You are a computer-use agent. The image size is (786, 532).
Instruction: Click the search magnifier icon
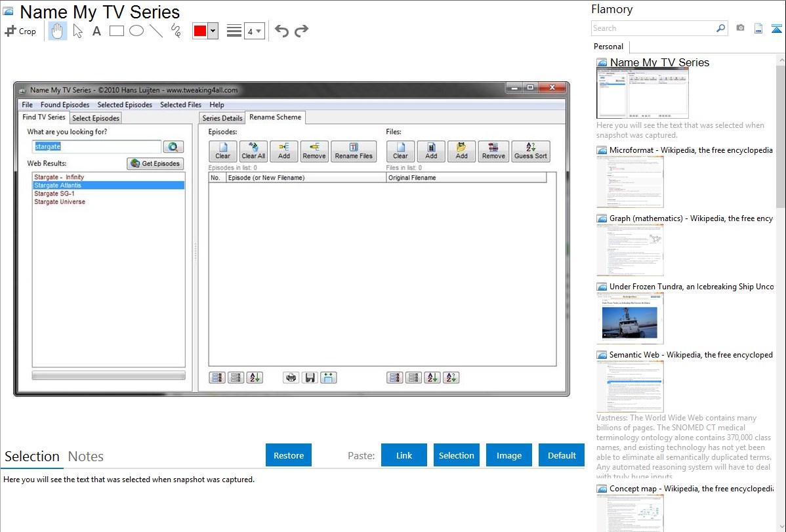click(721, 28)
